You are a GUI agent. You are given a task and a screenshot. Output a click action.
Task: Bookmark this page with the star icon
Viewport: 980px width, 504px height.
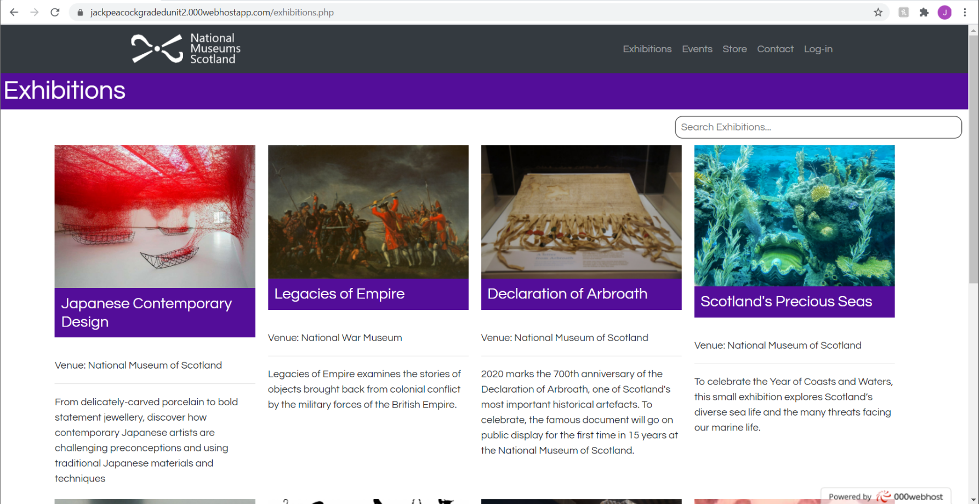(x=878, y=12)
